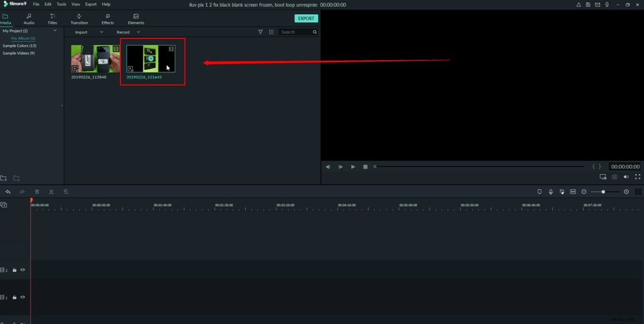The height and width of the screenshot is (324, 644).
Task: Toggle mute with the speaker icon under preview
Action: pyautogui.click(x=626, y=176)
